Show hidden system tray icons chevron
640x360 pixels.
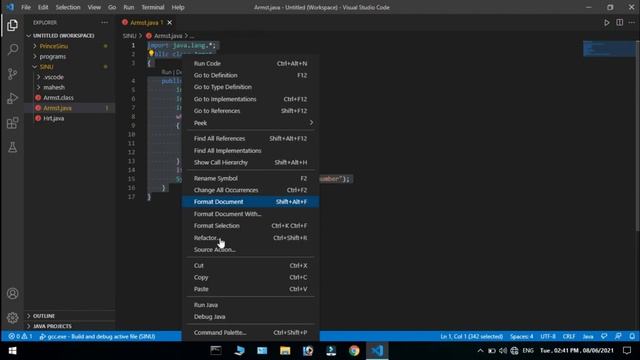480,351
